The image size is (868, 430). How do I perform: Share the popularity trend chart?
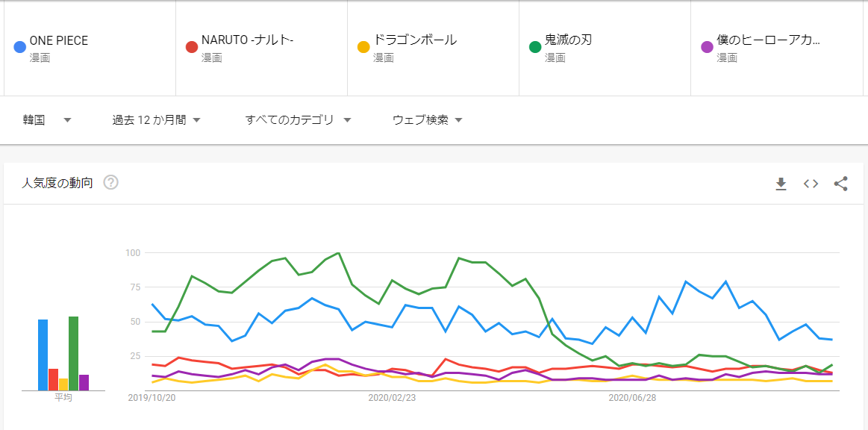point(840,184)
